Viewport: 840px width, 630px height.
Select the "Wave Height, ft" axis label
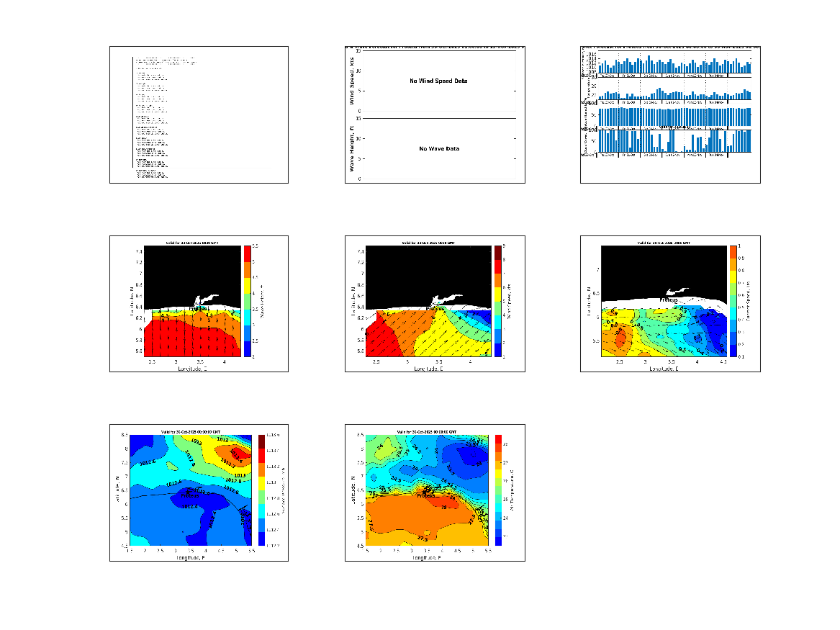pyautogui.click(x=352, y=148)
